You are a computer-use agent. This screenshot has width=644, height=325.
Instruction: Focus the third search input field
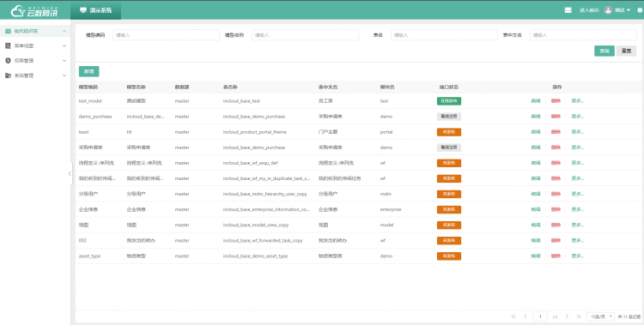tap(444, 35)
